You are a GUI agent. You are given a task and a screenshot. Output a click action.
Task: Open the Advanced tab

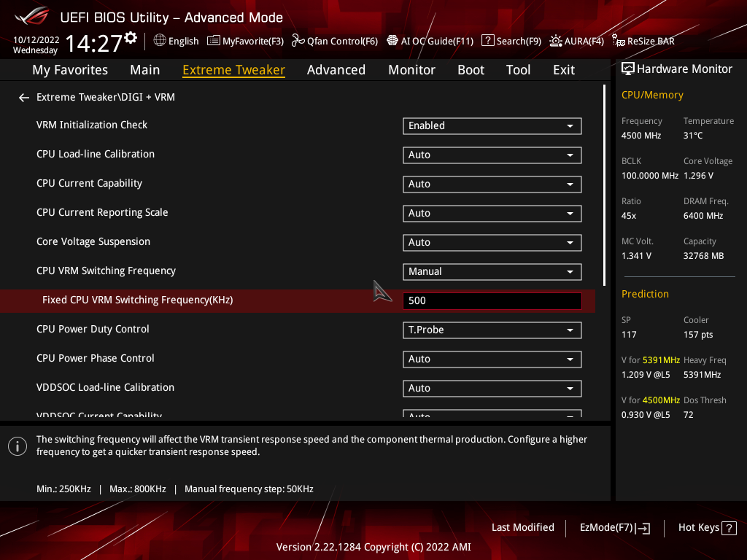(x=336, y=70)
